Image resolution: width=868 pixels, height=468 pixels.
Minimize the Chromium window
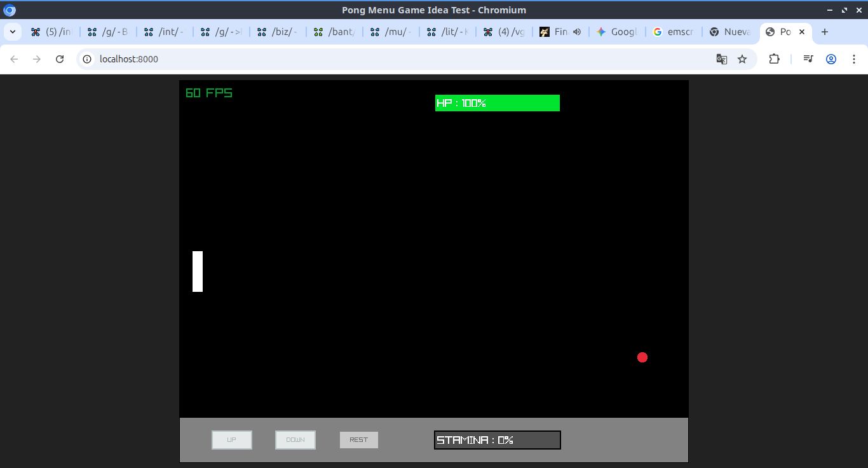pyautogui.click(x=830, y=10)
